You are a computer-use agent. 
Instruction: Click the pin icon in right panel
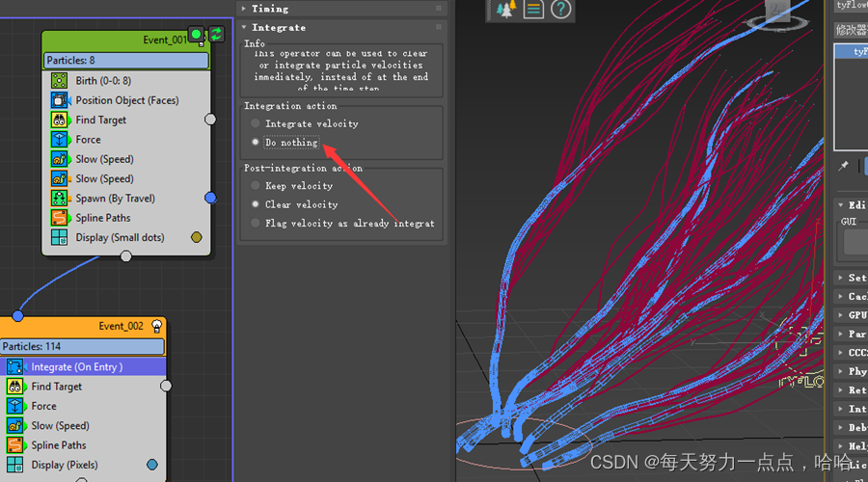point(843,166)
